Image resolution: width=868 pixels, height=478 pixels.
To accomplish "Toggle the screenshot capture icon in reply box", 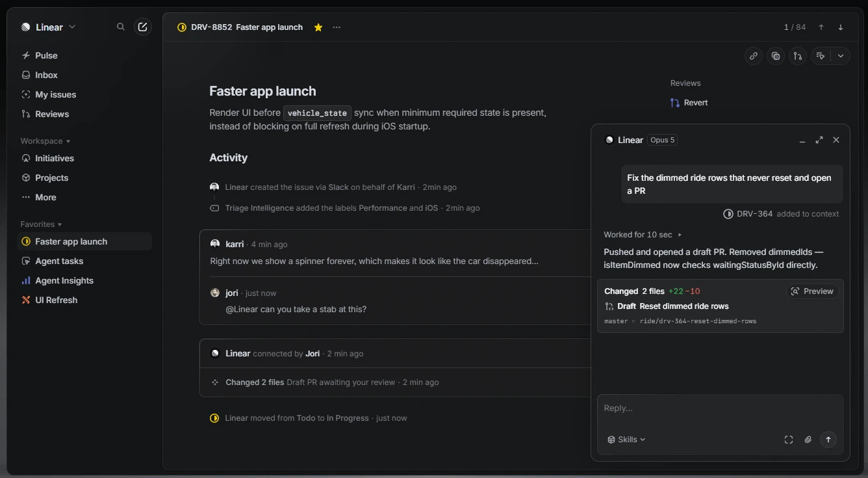I will click(x=788, y=440).
